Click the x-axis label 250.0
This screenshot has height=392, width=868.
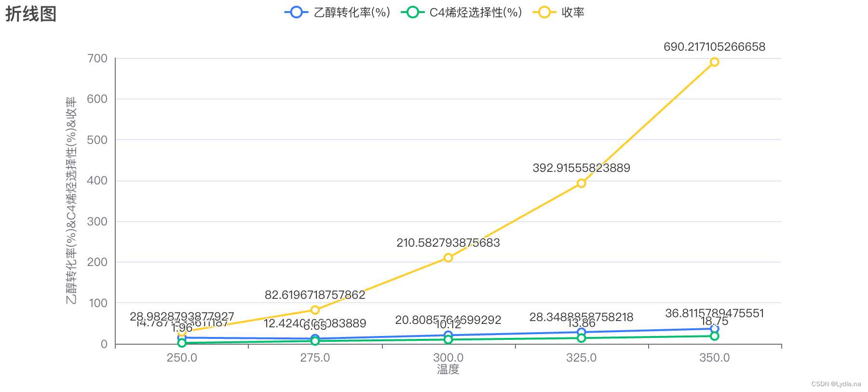click(x=182, y=358)
